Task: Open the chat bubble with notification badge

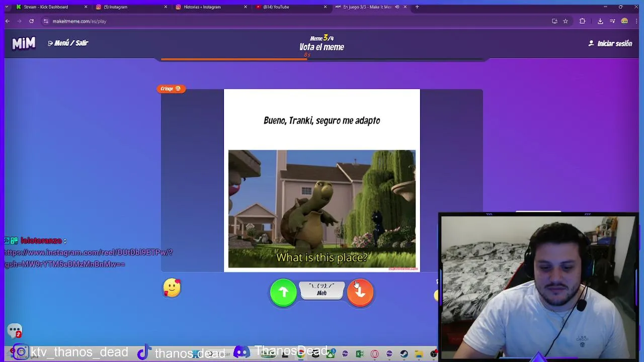Action: point(15,331)
